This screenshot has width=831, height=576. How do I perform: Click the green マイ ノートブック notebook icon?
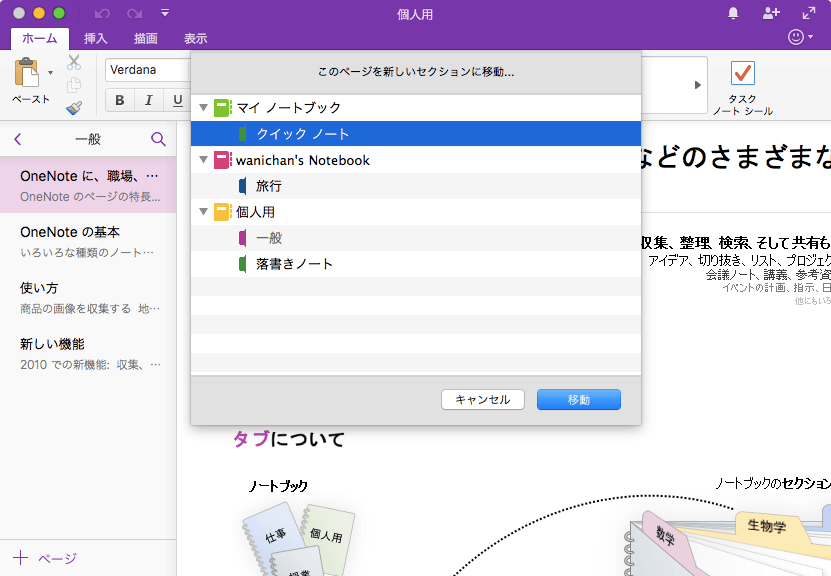pos(223,108)
